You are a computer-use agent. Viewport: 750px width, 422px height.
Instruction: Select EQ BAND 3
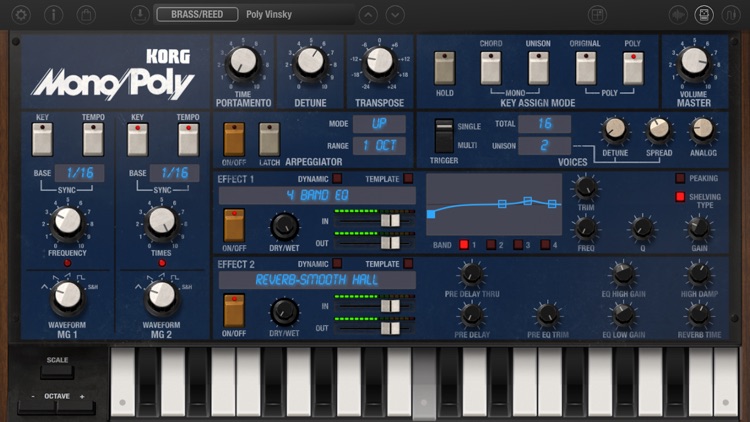tap(518, 245)
